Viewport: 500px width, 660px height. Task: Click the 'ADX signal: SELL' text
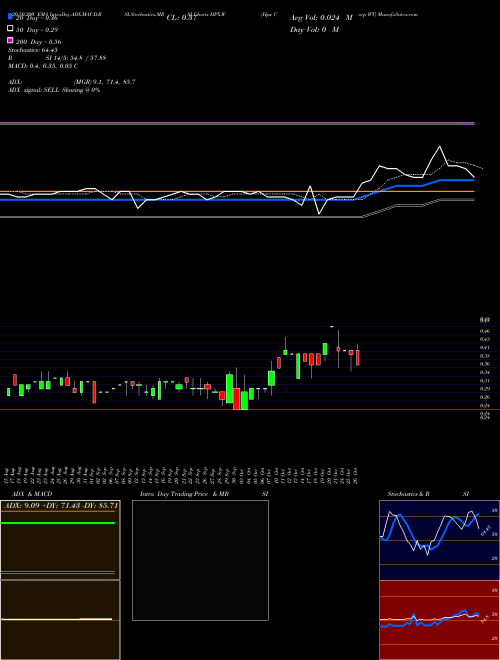[x=34, y=90]
